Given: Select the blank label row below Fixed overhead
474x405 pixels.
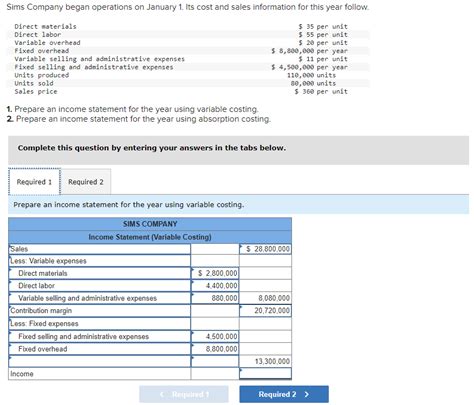Looking at the screenshot, I should (100, 361).
